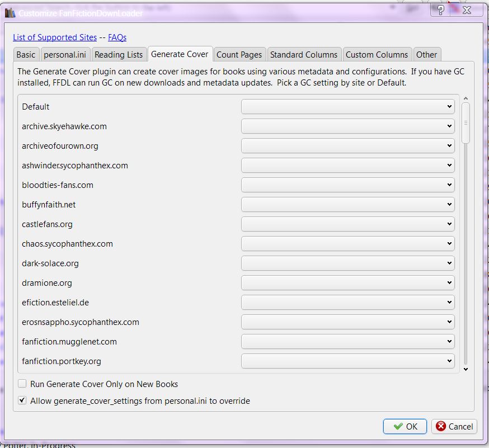Click the fanfiction.mugglenet.com label
The width and height of the screenshot is (489, 448).
[69, 342]
